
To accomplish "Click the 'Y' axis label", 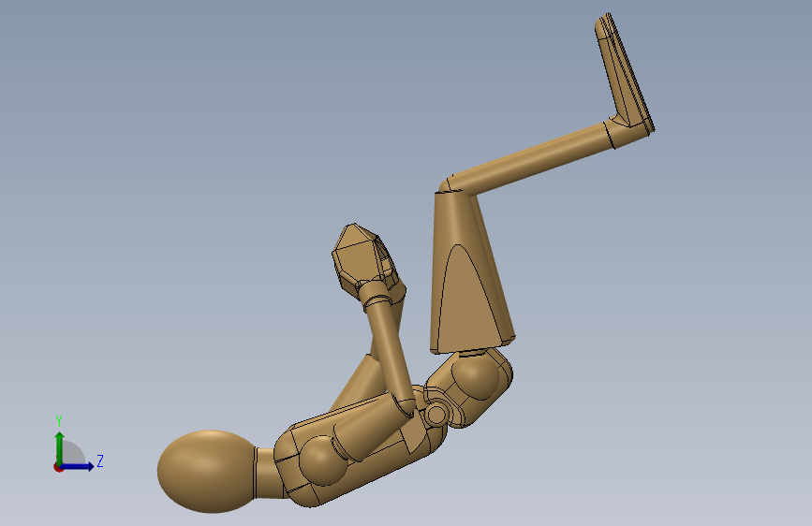I will (x=59, y=421).
